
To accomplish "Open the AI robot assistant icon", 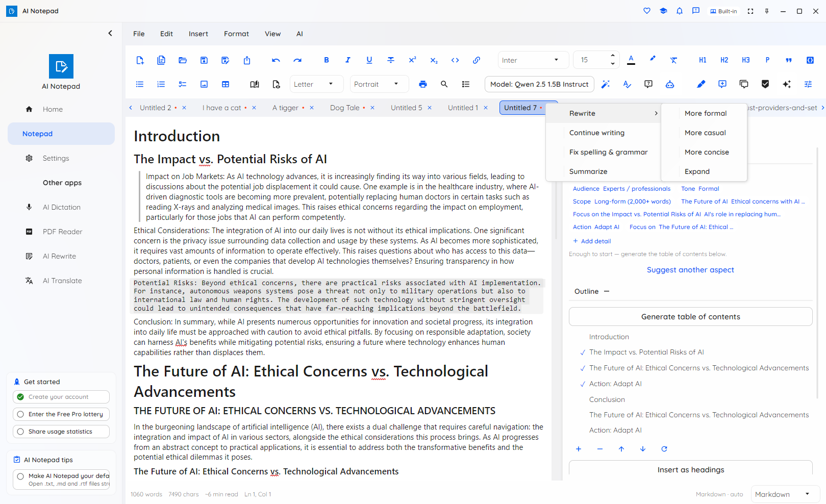I will click(x=670, y=84).
